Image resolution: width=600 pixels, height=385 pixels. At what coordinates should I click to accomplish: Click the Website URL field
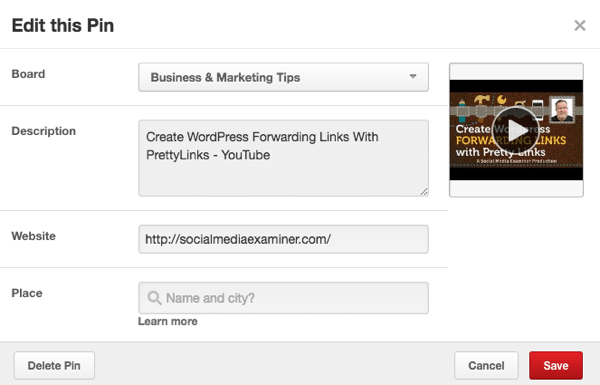(x=284, y=239)
